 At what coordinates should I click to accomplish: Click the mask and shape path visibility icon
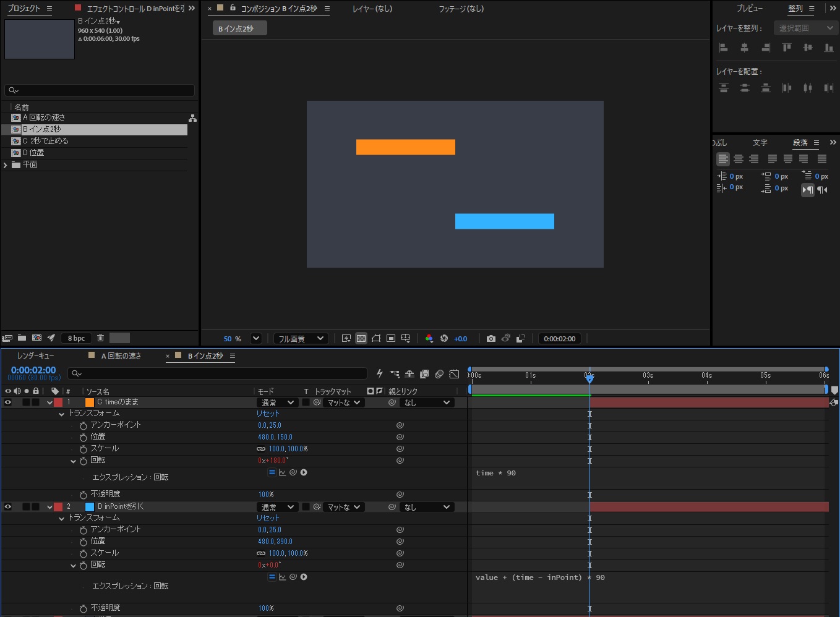(376, 338)
